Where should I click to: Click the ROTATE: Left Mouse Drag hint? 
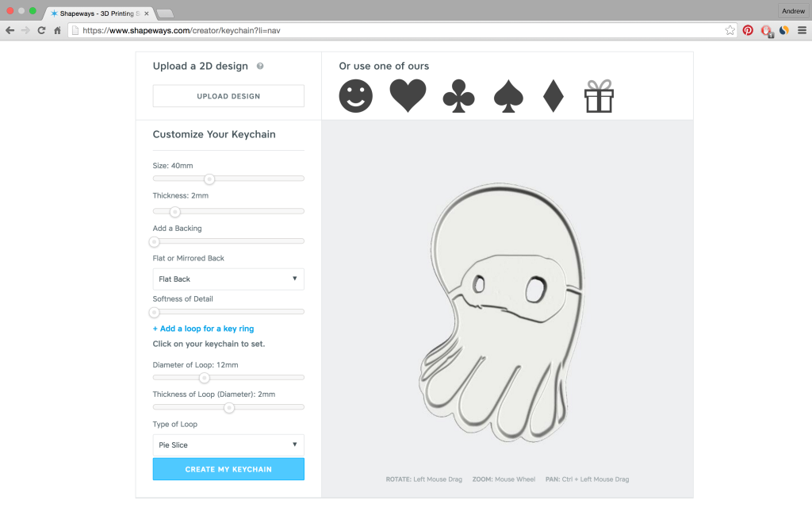[x=423, y=479]
